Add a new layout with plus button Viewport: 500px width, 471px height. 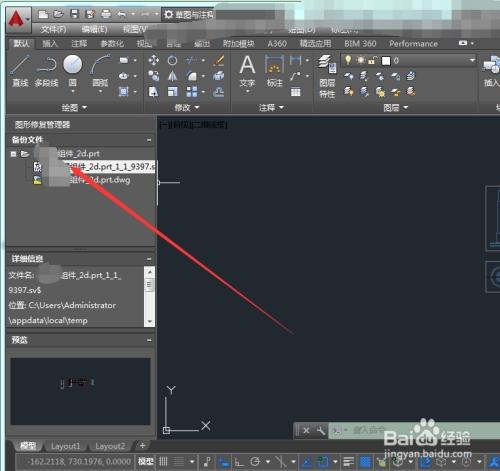[142, 446]
